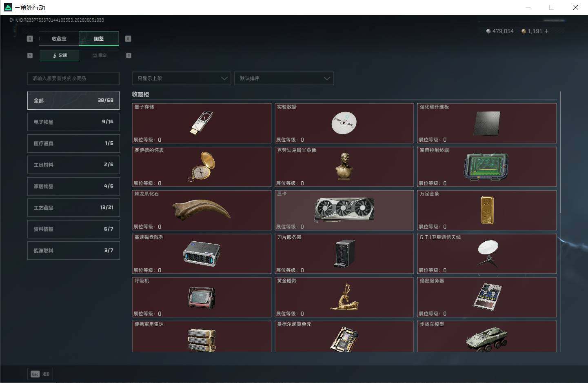Viewport: 588px width, 383px height.
Task: Open the 只显示上架 filter dropdown
Action: 182,78
